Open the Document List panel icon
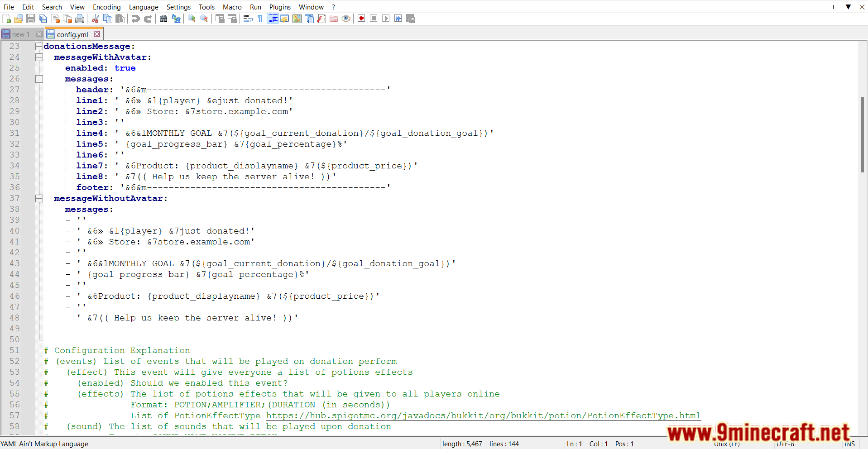868x449 pixels. (309, 19)
